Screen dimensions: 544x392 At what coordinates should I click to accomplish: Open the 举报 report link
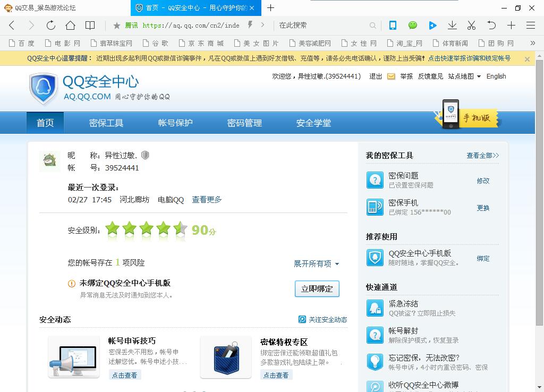click(406, 76)
